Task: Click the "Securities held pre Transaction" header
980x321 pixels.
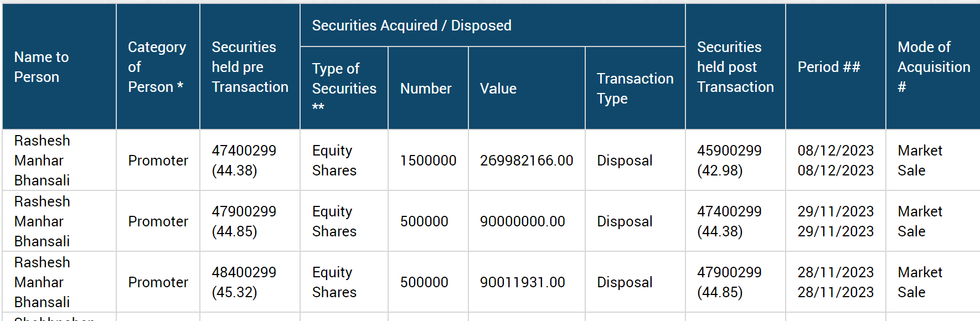Action: 250,67
